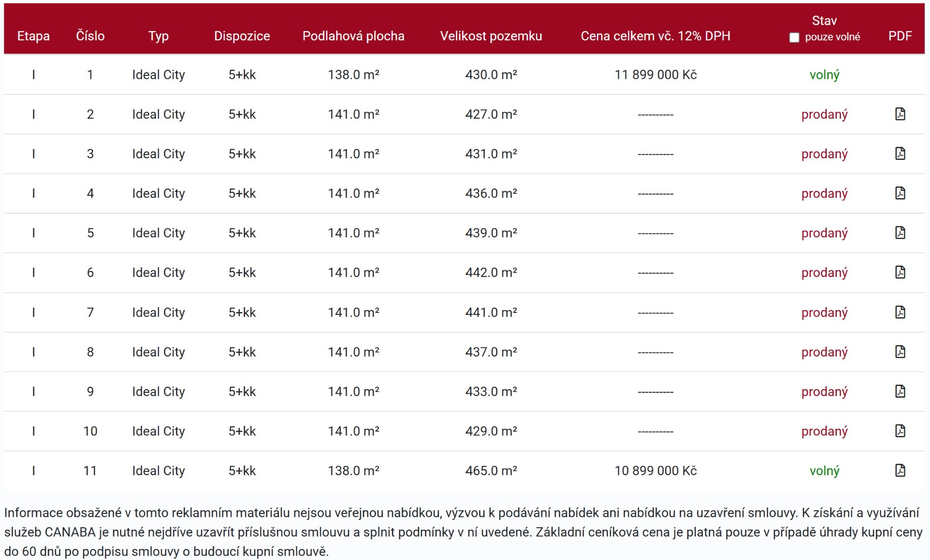The image size is (930, 560).
Task: View PDF for house number 6
Action: point(900,272)
